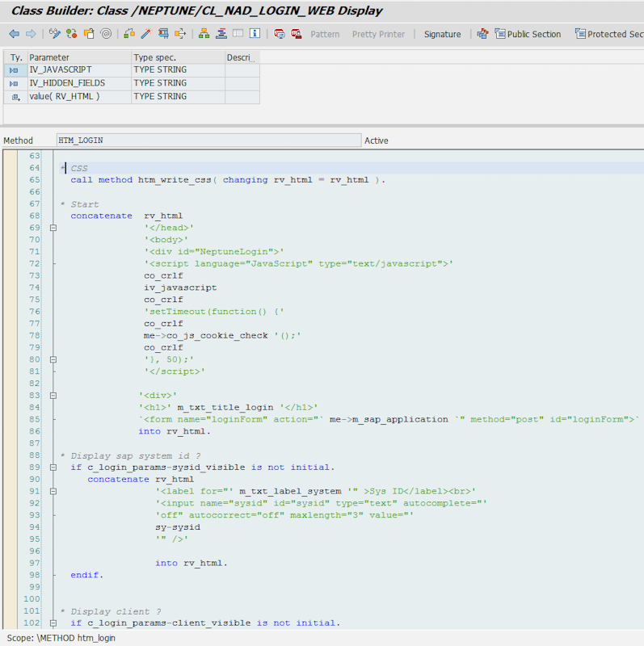
Task: Click the 'call method' code on line 65
Action: pyautogui.click(x=102, y=179)
